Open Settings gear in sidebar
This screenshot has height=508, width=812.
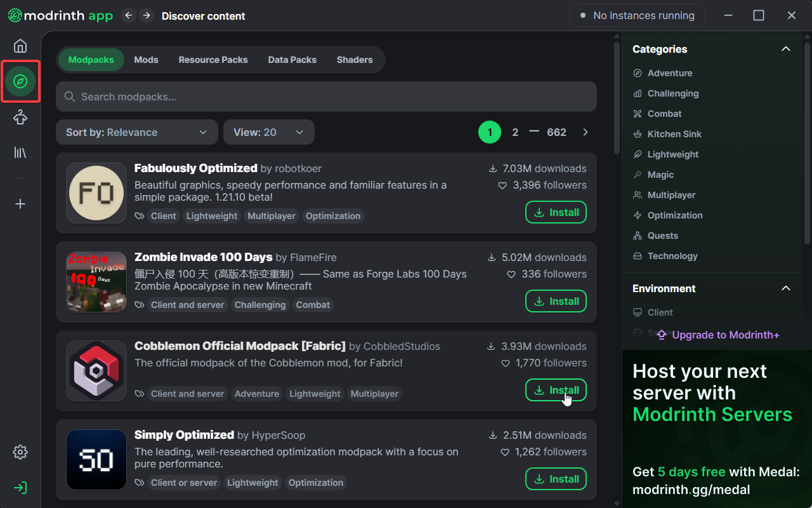(20, 452)
